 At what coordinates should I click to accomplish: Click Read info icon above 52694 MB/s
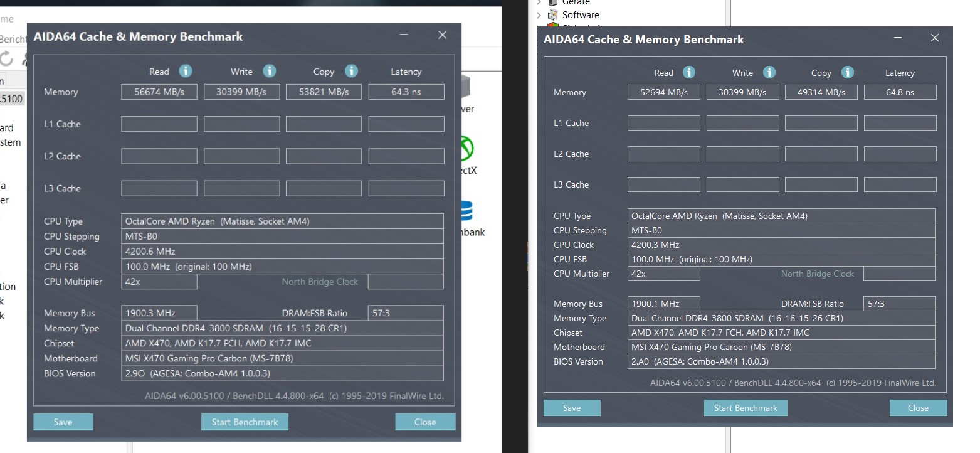[689, 72]
